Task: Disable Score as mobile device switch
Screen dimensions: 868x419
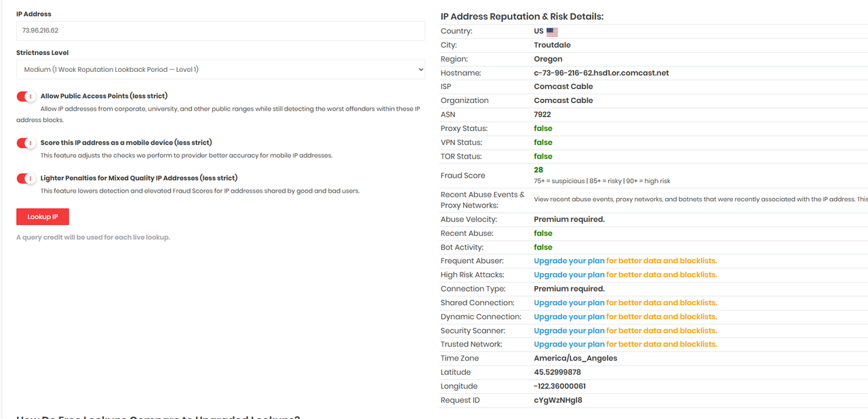Action: pos(26,143)
